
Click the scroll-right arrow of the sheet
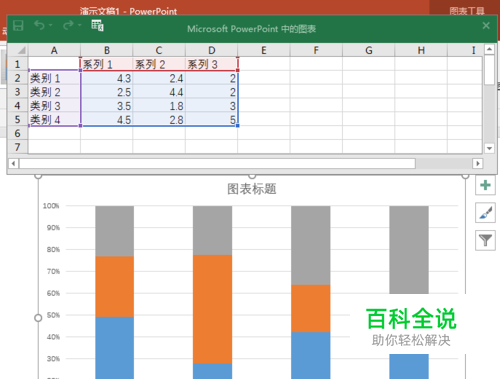click(478, 163)
